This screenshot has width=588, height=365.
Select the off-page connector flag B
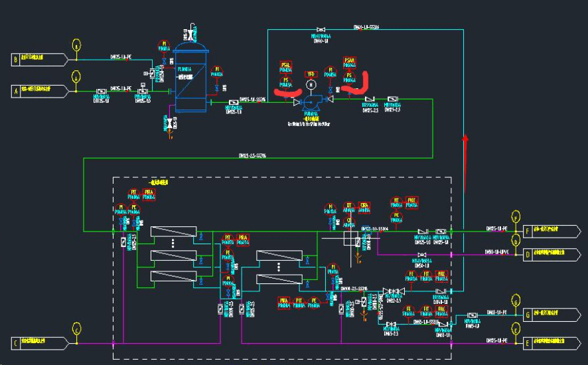tap(39, 60)
